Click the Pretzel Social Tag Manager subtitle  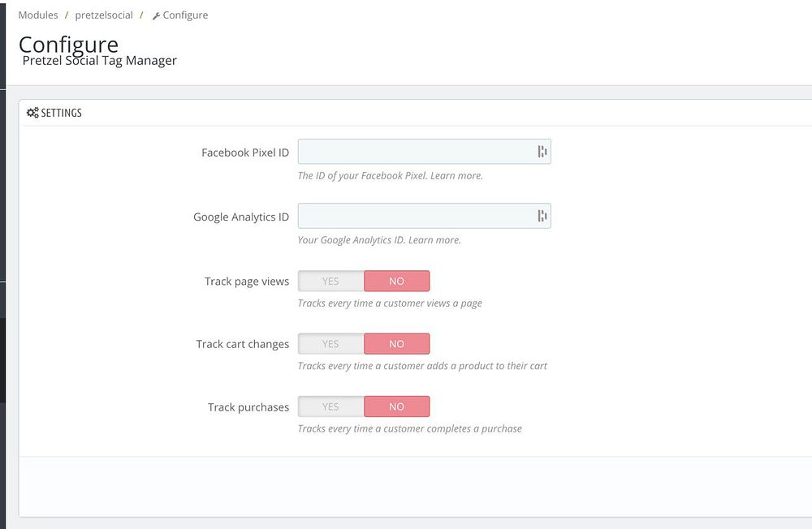coord(99,61)
